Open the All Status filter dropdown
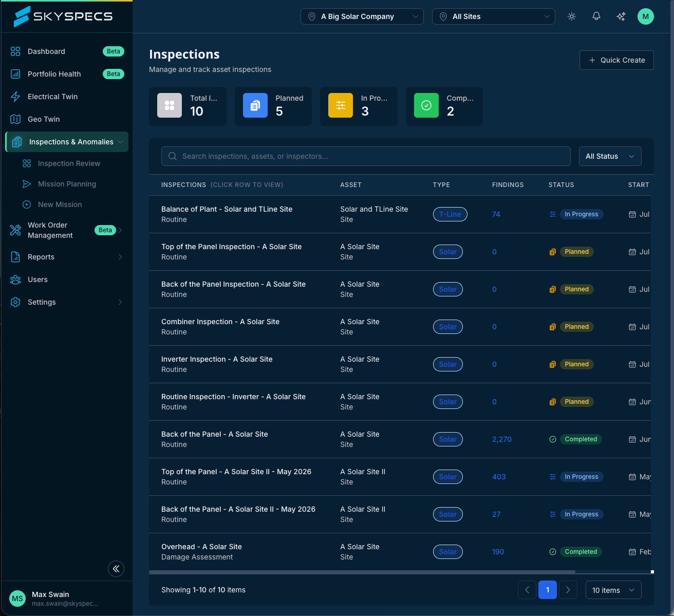The height and width of the screenshot is (616, 674). 610,156
